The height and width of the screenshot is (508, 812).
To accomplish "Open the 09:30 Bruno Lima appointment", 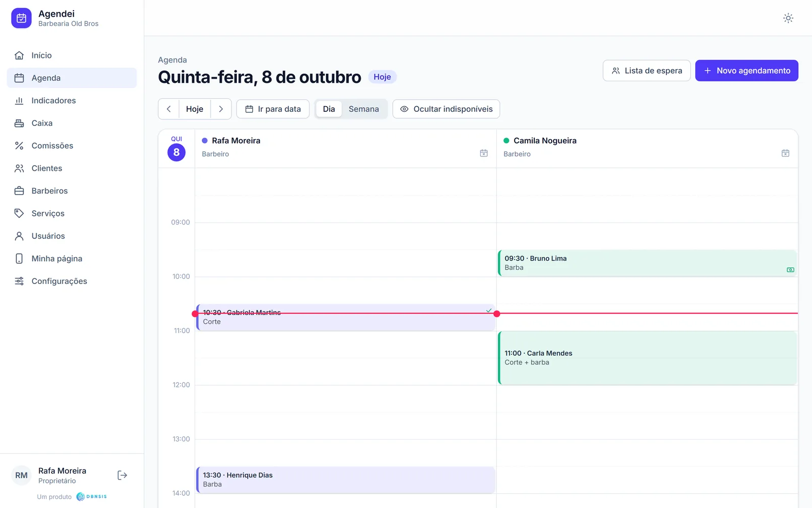I will pyautogui.click(x=648, y=263).
